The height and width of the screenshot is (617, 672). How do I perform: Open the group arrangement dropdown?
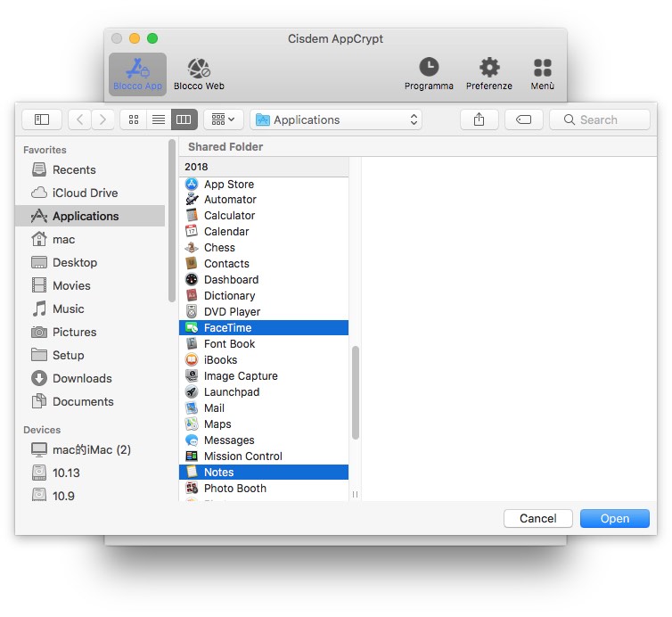[223, 119]
